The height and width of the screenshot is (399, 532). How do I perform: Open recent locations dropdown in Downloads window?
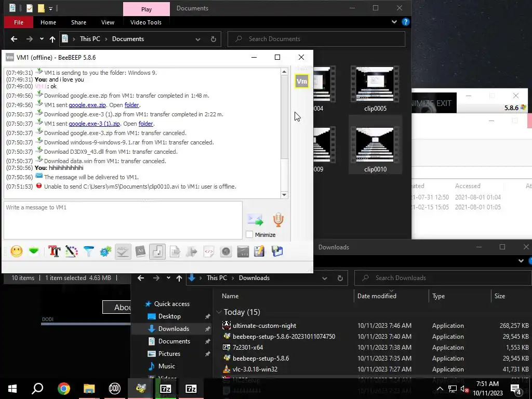tap(168, 278)
